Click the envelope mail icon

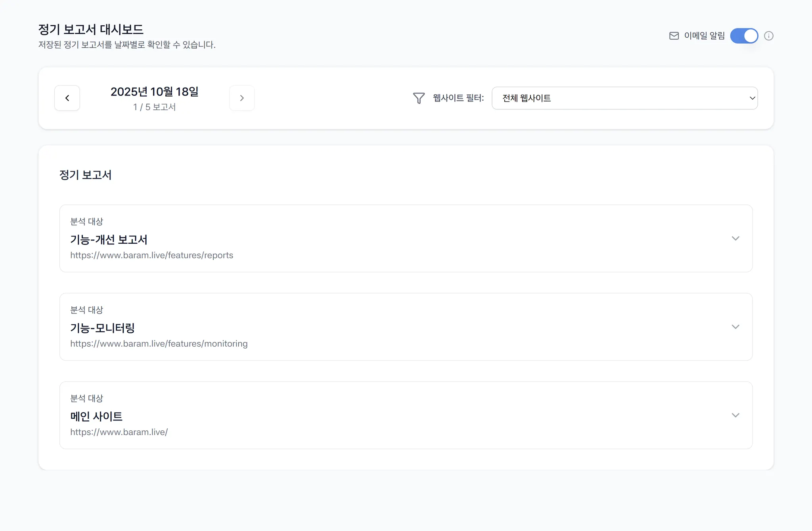(674, 36)
